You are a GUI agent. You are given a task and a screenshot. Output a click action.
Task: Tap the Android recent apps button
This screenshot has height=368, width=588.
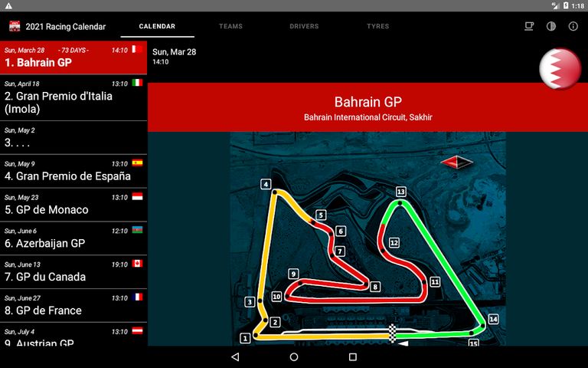(352, 356)
